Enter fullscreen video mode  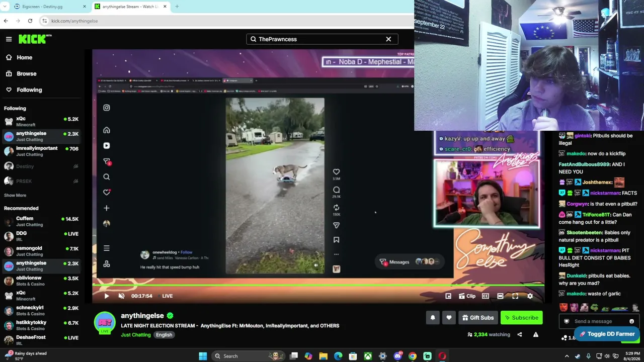(515, 296)
